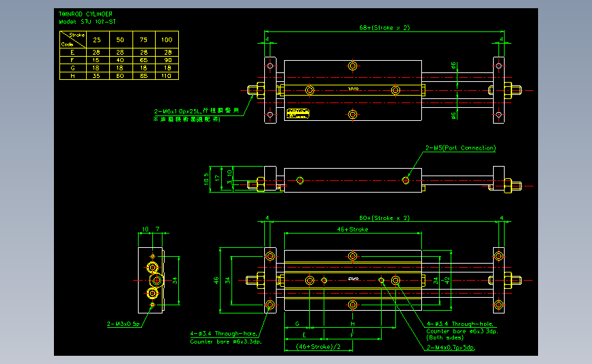Click the "2-M4x0.7px5dp." annotation text
This screenshot has width=592, height=364.
pyautogui.click(x=451, y=348)
